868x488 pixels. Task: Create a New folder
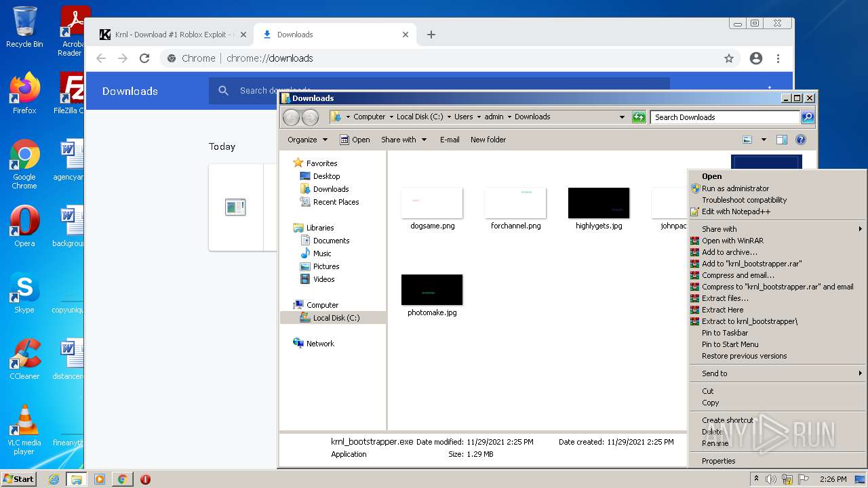488,140
